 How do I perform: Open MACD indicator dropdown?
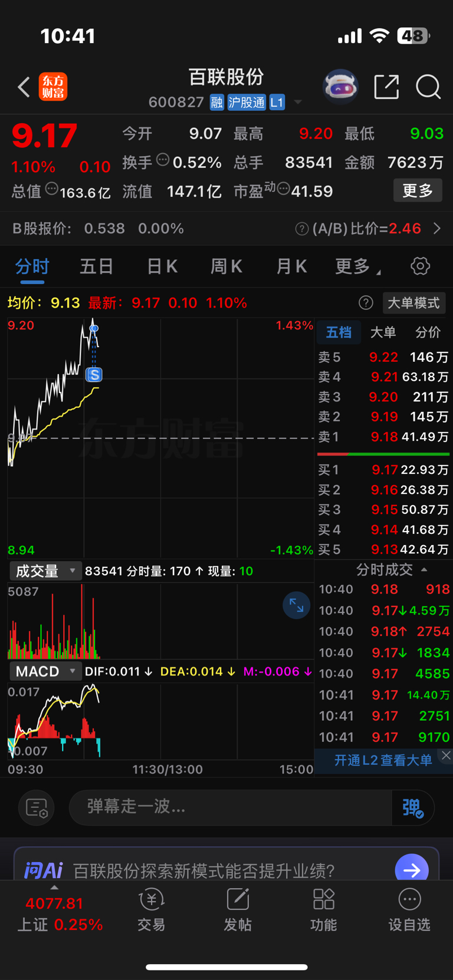coord(45,671)
